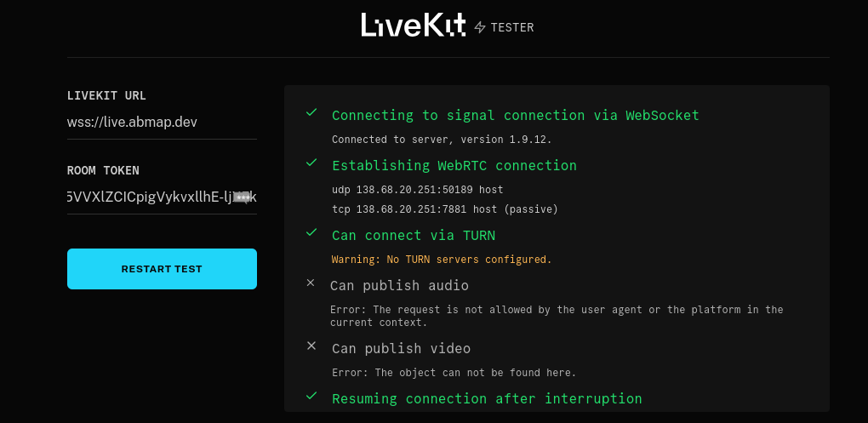This screenshot has height=423, width=868.
Task: Click the checkmark beside Resuming connection after interruption
Action: 311,396
